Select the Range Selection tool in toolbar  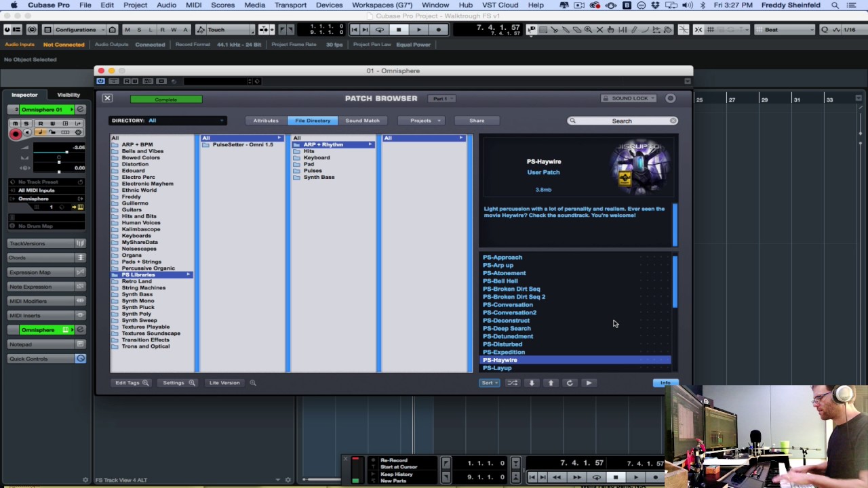pos(542,30)
